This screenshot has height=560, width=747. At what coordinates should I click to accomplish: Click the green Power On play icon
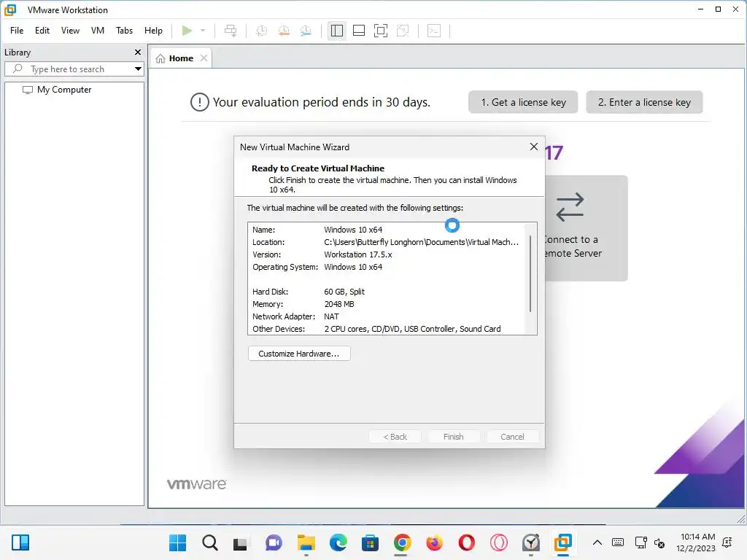[x=187, y=31]
